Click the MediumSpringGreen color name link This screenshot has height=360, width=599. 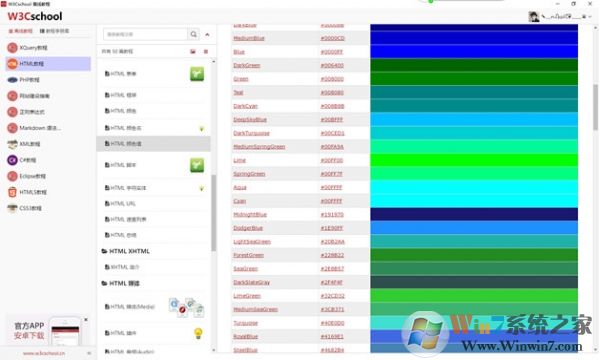[x=259, y=147]
